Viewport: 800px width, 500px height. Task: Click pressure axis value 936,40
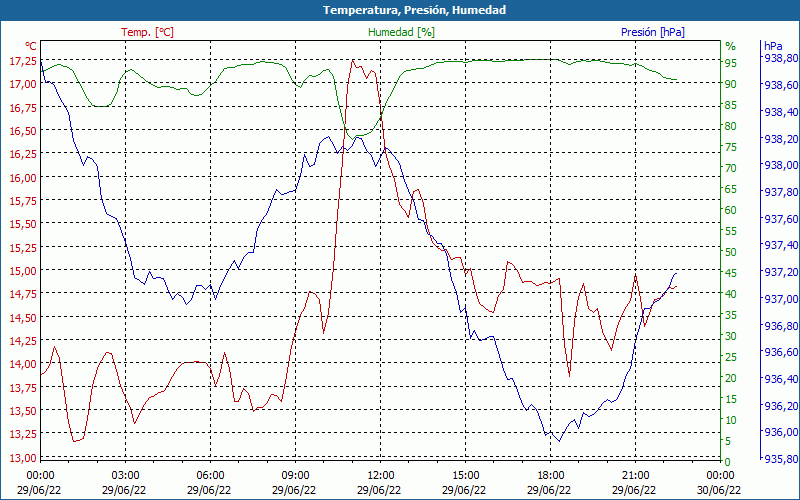click(781, 379)
